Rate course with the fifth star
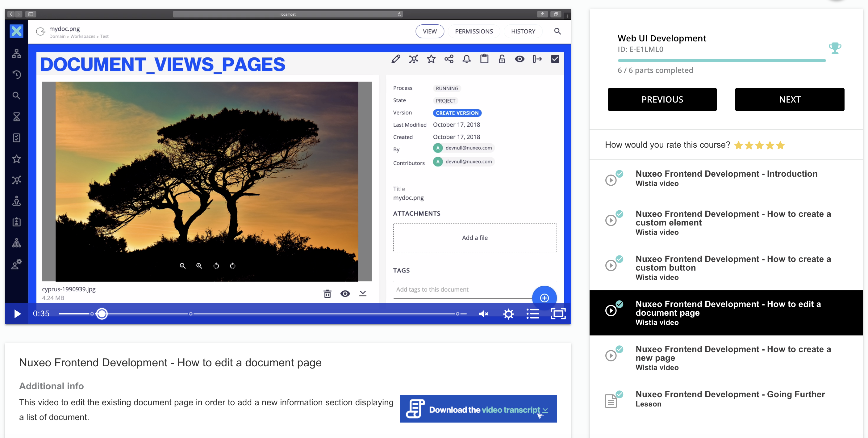 (x=780, y=145)
